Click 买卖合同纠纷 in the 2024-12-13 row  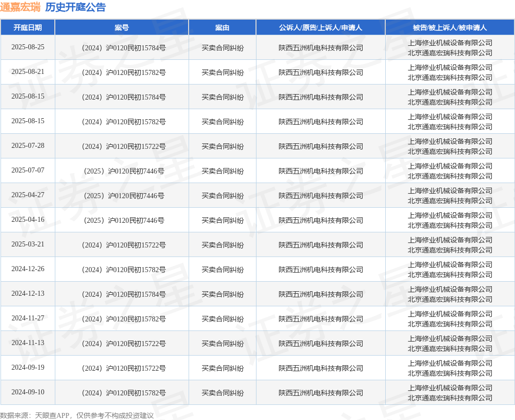pyautogui.click(x=223, y=294)
